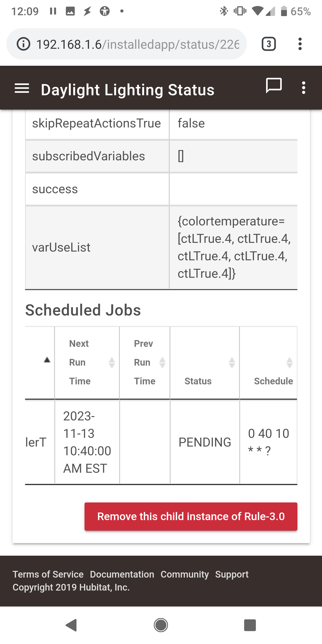The image size is (322, 644).
Task: Sort scheduled jobs by Schedule column
Action: point(268,362)
